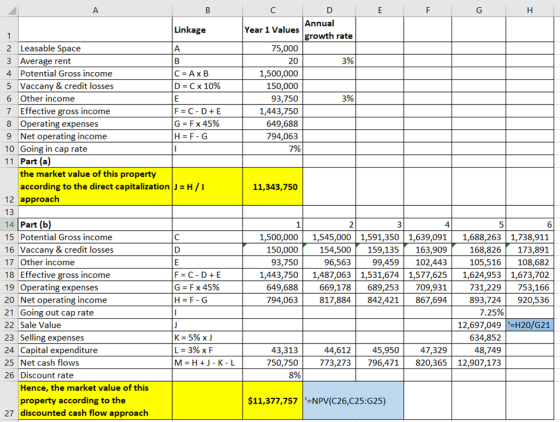Select the 'J = H / I' cell
Screen dimensions: 560x422
[208, 186]
